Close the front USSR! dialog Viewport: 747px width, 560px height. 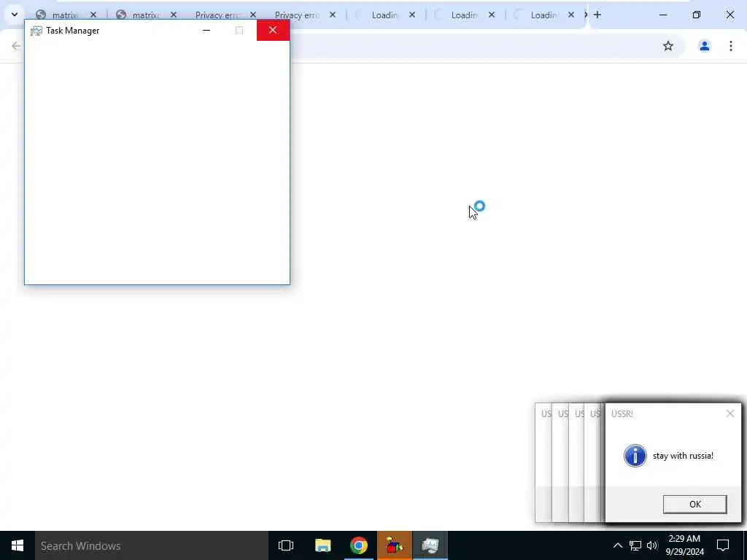pos(729,413)
